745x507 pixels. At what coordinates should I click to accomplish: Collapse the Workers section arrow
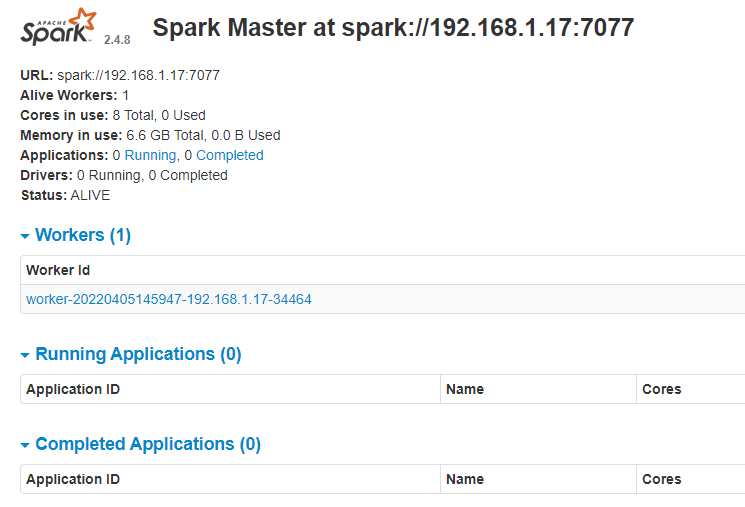(x=26, y=236)
